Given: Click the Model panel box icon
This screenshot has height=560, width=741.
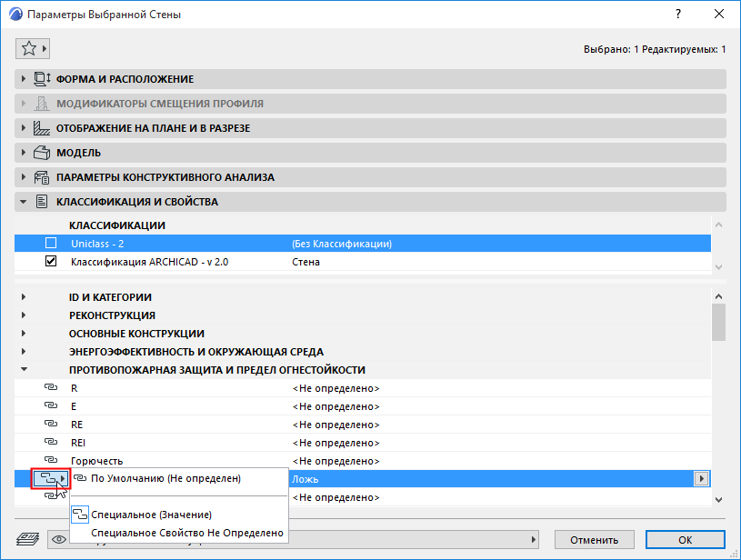Looking at the screenshot, I should (x=42, y=153).
